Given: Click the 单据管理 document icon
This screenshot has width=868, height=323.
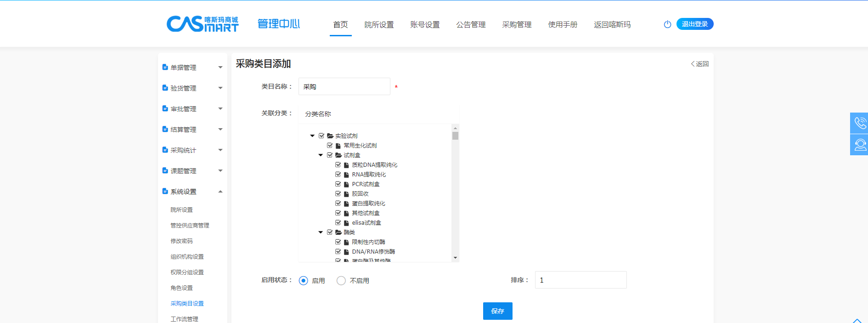Looking at the screenshot, I should click(165, 67).
